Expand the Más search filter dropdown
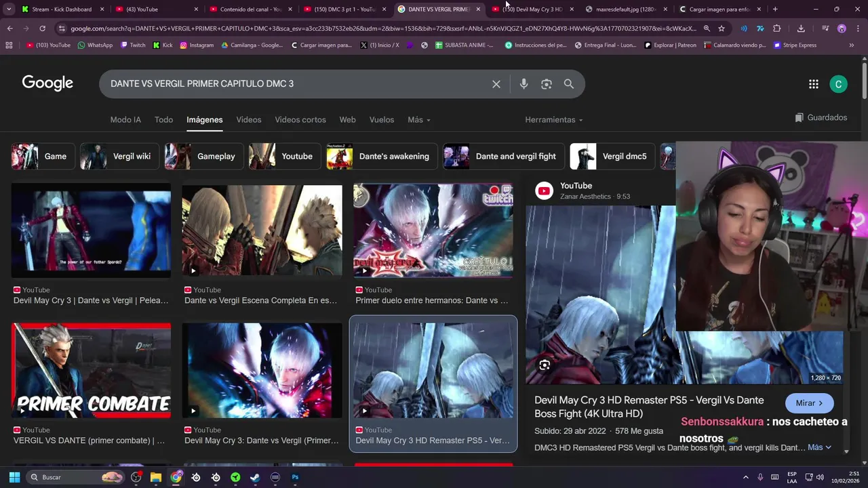The image size is (868, 488). pyautogui.click(x=418, y=119)
